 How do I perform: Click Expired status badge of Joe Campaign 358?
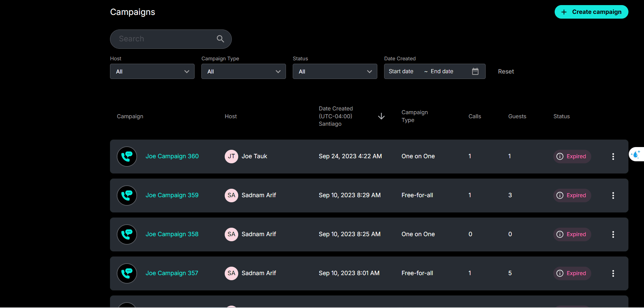572,234
